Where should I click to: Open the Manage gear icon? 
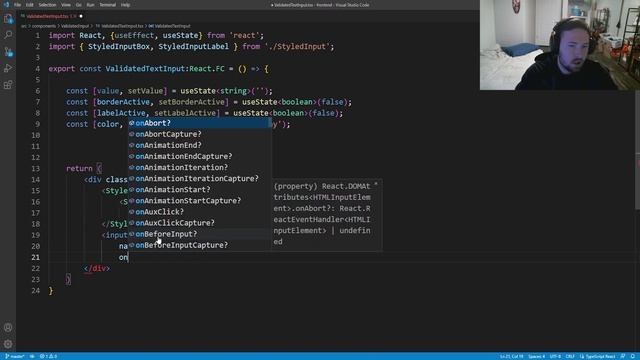[x=8, y=344]
